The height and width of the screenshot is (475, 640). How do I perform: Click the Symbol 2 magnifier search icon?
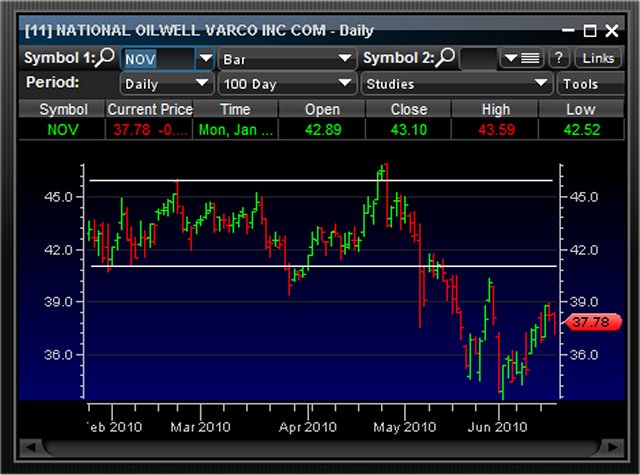(x=446, y=57)
